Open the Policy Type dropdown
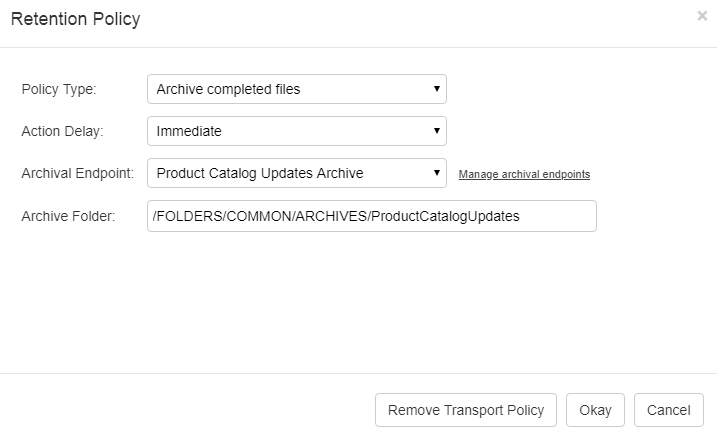This screenshot has width=717, height=436. [x=296, y=89]
